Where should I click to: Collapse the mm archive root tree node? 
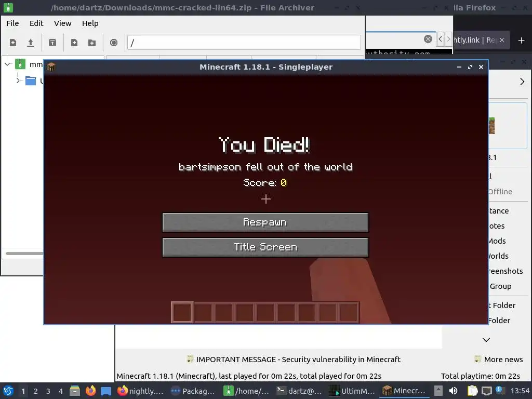(8, 64)
